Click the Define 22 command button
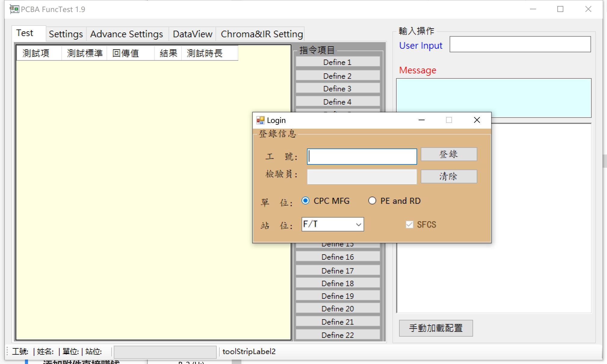This screenshot has width=607, height=364. [338, 335]
